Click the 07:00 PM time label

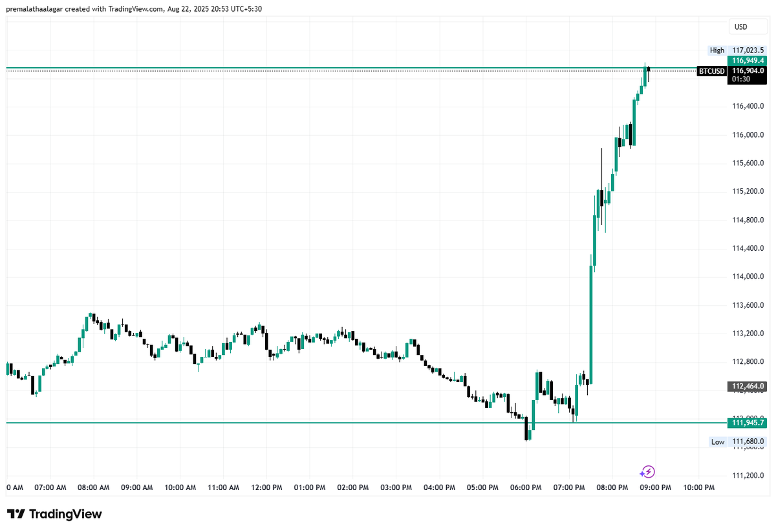570,487
